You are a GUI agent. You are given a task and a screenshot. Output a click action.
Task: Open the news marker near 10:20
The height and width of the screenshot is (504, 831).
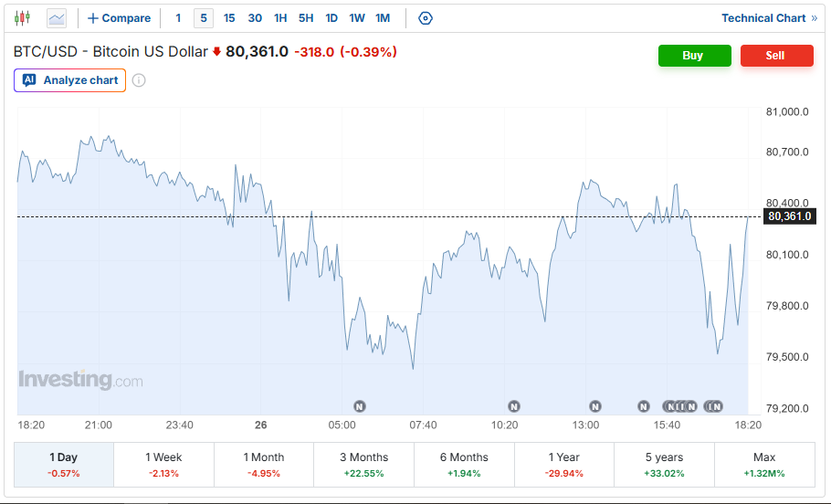pos(513,406)
